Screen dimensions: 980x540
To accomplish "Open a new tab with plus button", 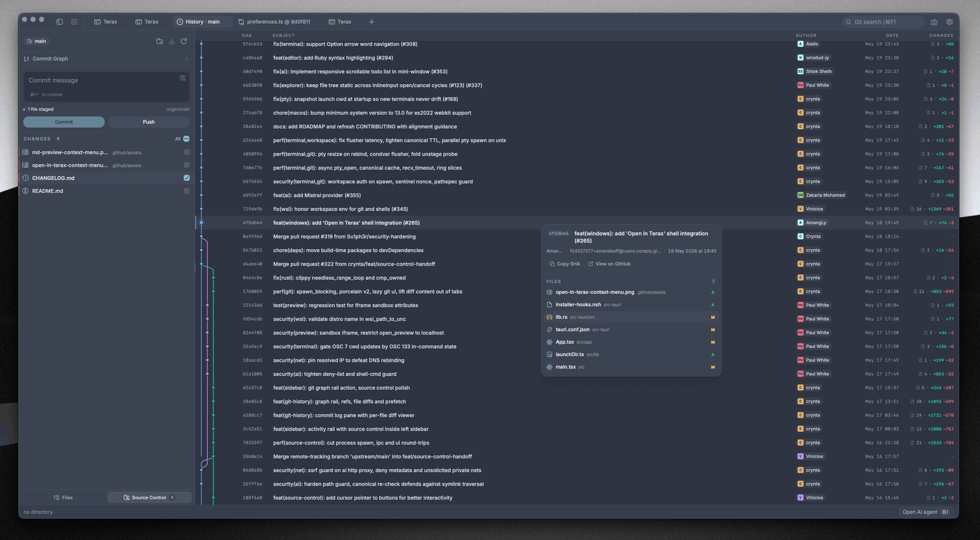I will [372, 22].
